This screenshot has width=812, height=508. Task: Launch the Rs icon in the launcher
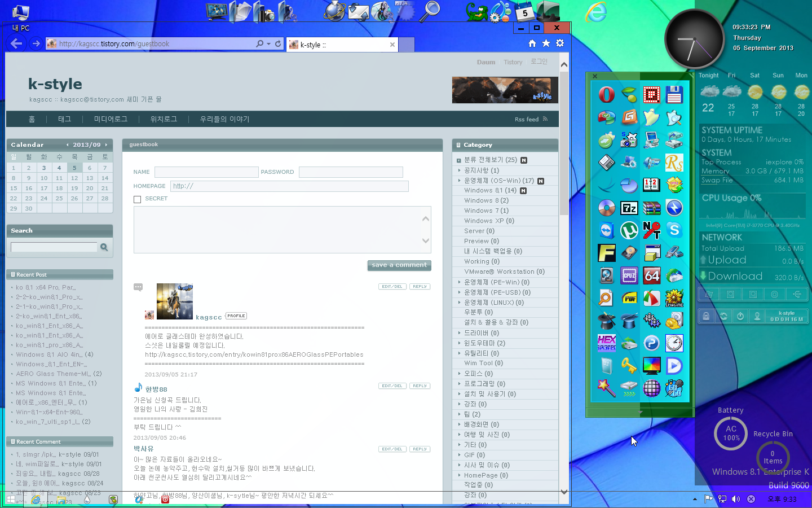click(x=674, y=163)
